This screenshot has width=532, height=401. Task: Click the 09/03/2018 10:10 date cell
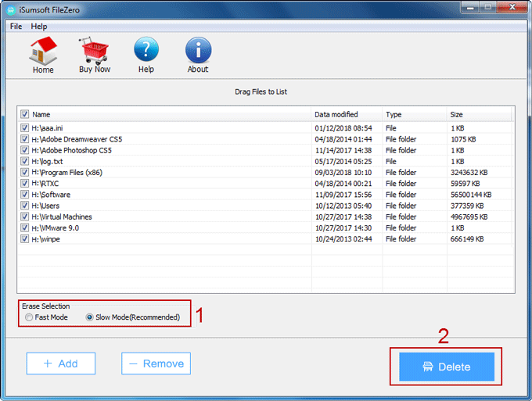(x=343, y=173)
